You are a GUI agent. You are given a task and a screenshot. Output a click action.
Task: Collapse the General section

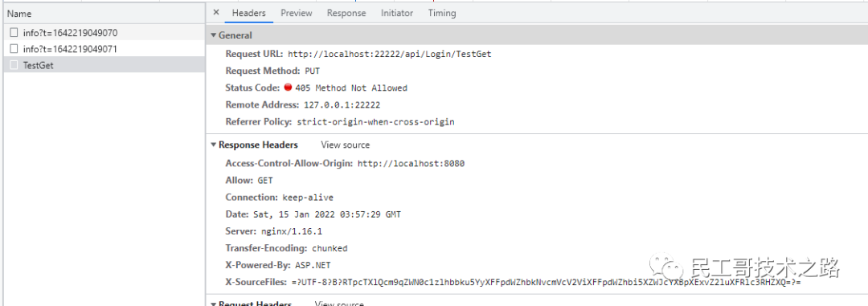point(214,35)
